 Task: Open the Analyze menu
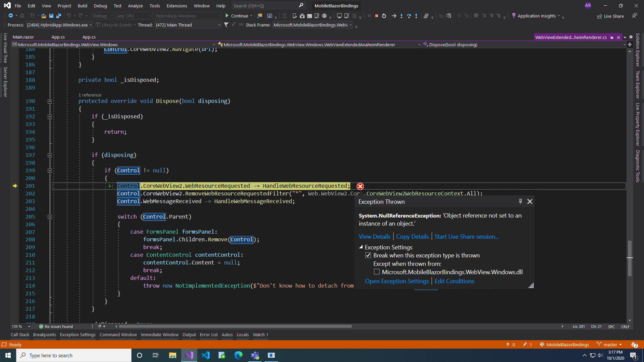(135, 5)
